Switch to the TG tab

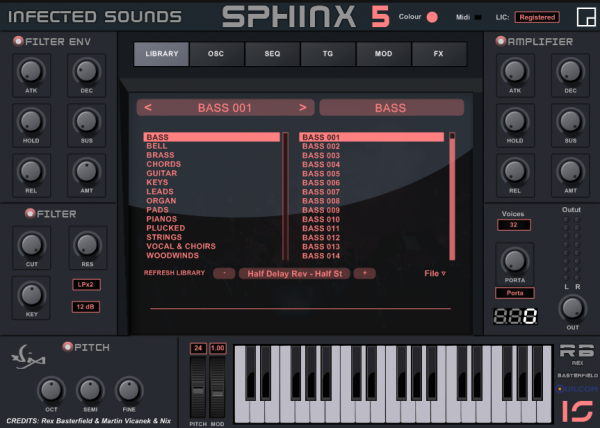pyautogui.click(x=328, y=54)
